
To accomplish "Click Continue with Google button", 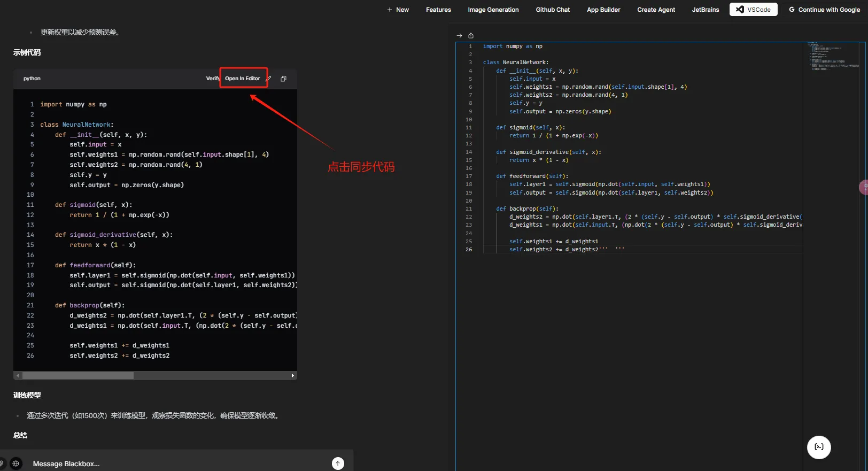I will (x=824, y=10).
